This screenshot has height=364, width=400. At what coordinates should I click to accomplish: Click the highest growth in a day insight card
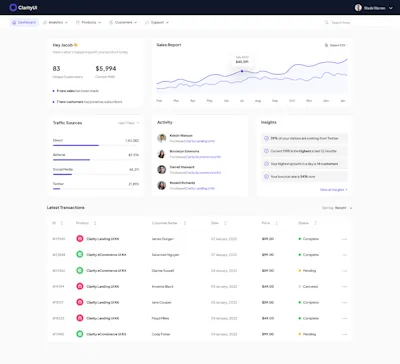304,164
